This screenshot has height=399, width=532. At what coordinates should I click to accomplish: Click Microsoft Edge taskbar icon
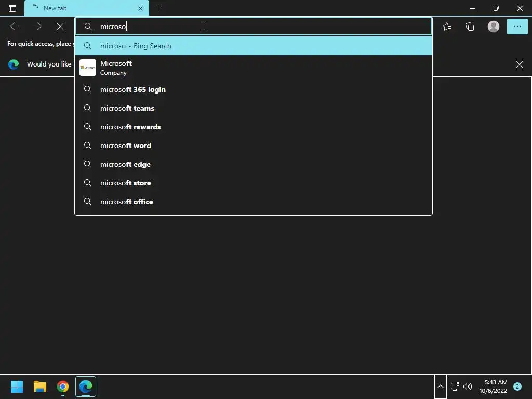(86, 387)
